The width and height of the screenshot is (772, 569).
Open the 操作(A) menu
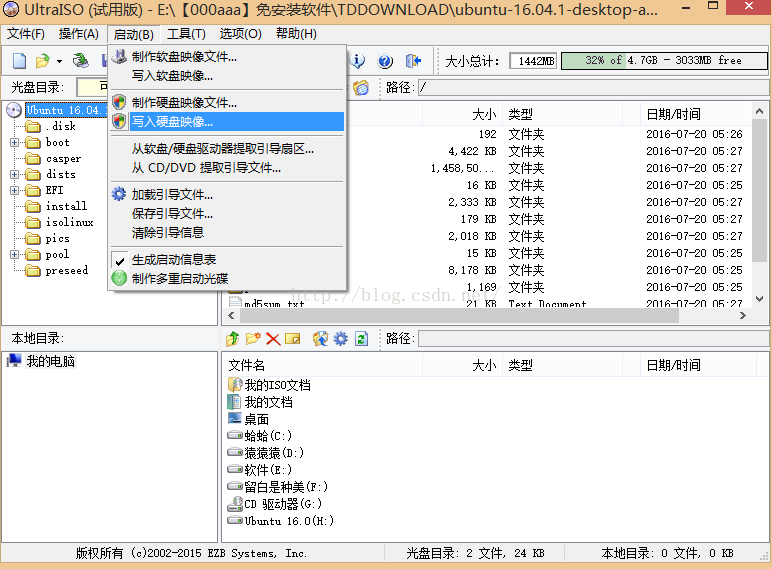[78, 34]
